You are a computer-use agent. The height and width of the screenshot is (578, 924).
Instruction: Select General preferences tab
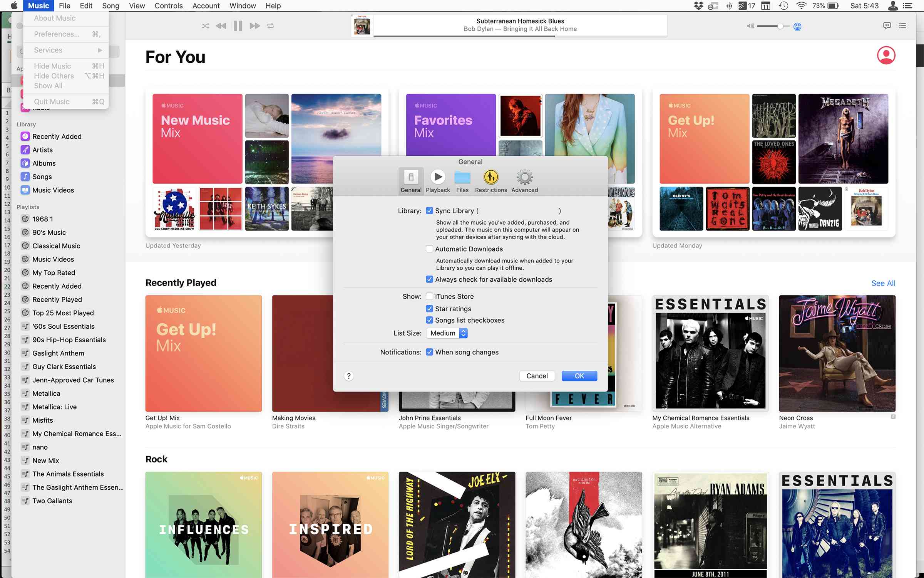(411, 181)
